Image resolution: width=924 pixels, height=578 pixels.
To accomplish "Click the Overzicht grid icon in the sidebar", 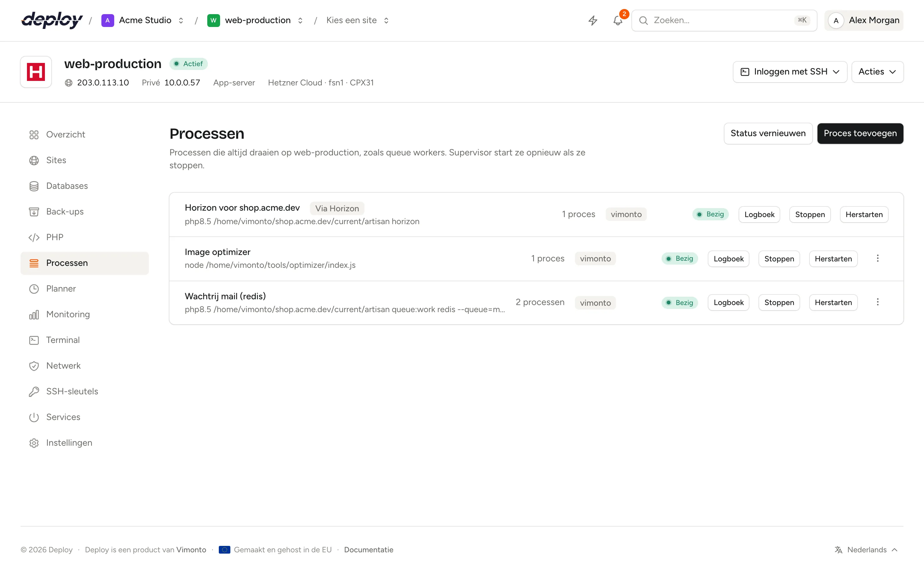I will coord(34,135).
